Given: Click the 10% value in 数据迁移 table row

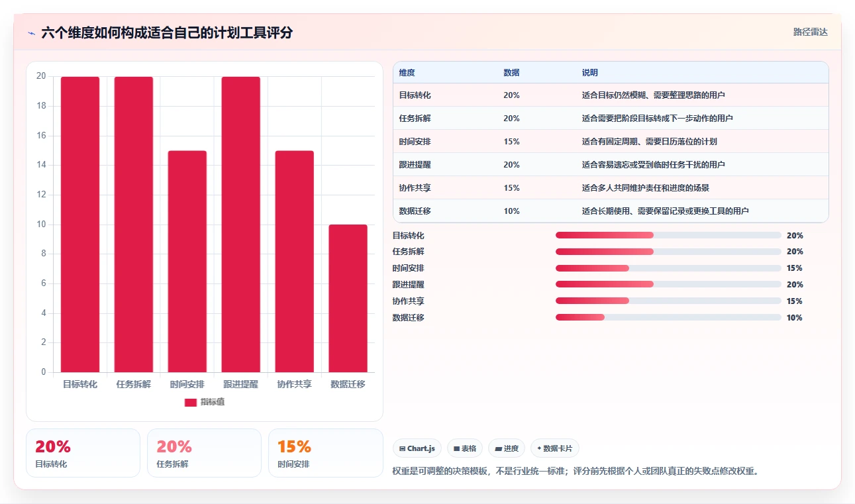Looking at the screenshot, I should pyautogui.click(x=511, y=211).
